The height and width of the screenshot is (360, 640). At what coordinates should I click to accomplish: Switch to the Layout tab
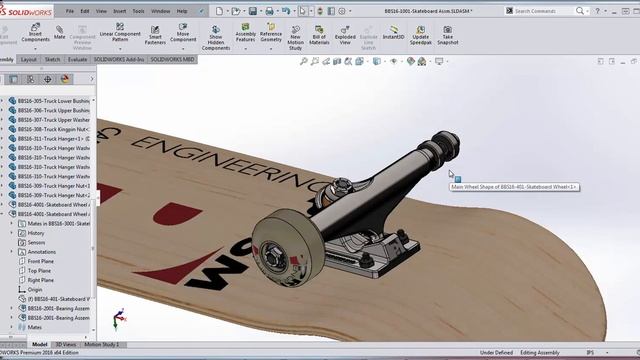pos(29,60)
